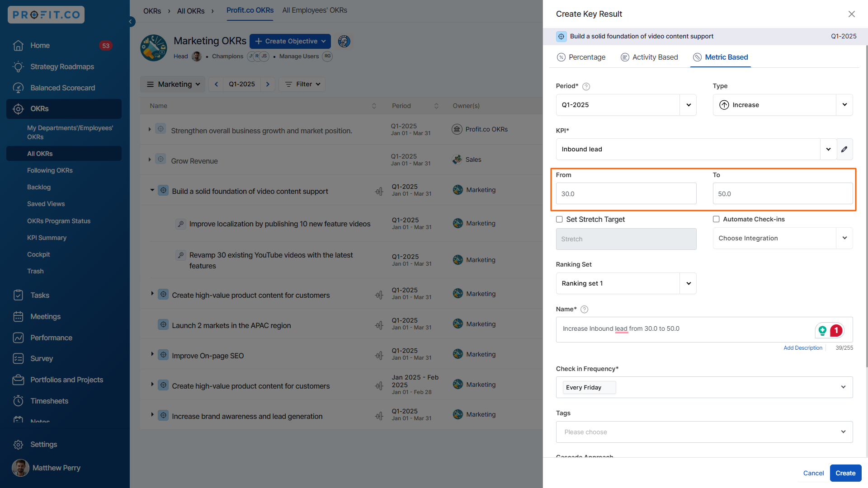868x488 pixels.
Task: Open Portfolios and Projects in the sidebar
Action: (x=66, y=380)
